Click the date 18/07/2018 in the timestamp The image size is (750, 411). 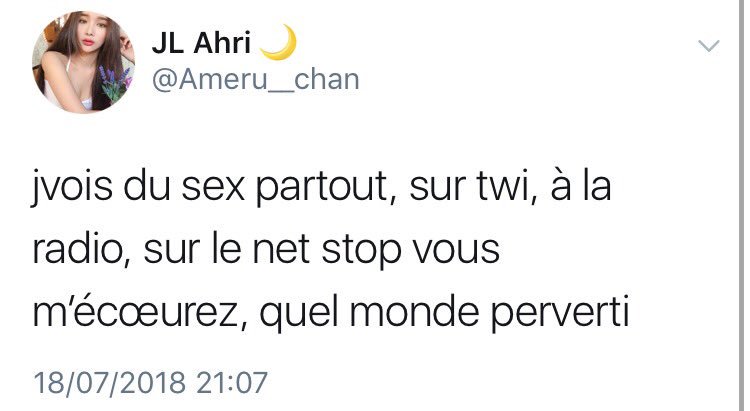(x=110, y=383)
